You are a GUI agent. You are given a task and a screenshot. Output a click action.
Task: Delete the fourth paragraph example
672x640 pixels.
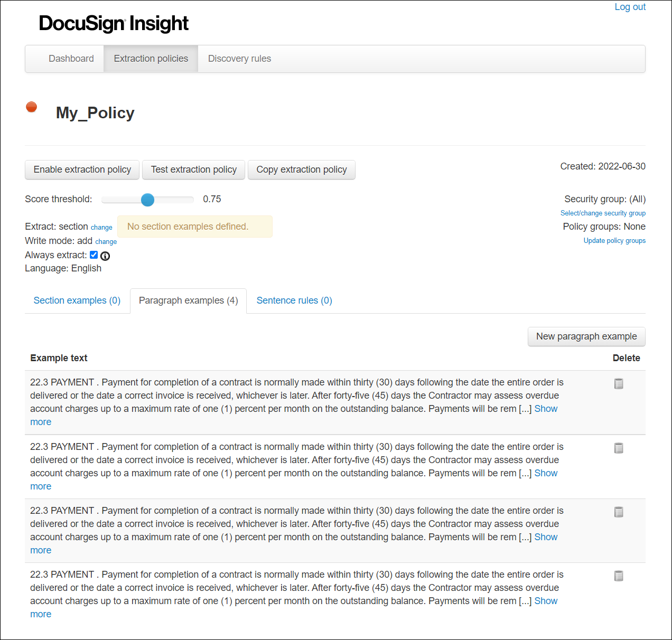[x=619, y=576]
